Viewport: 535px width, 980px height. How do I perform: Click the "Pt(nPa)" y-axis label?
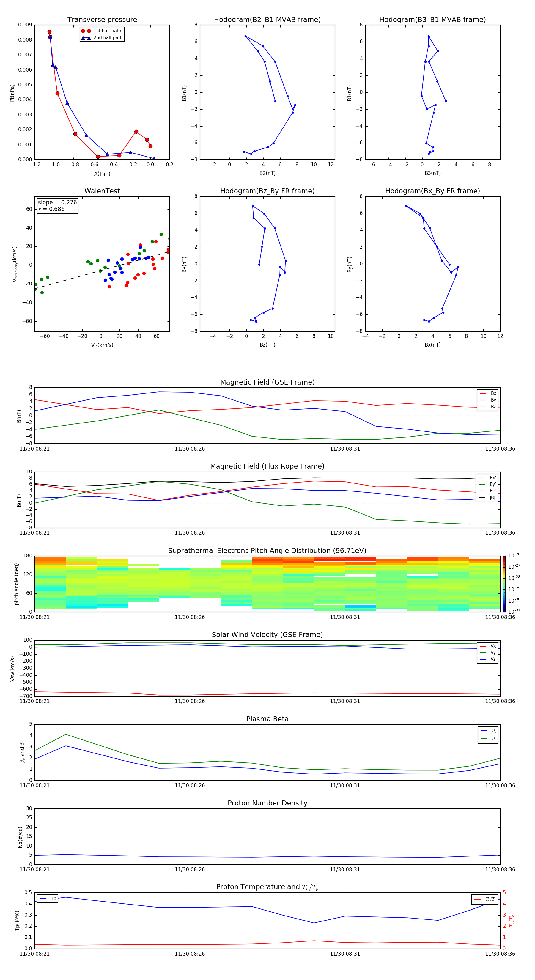pos(12,93)
